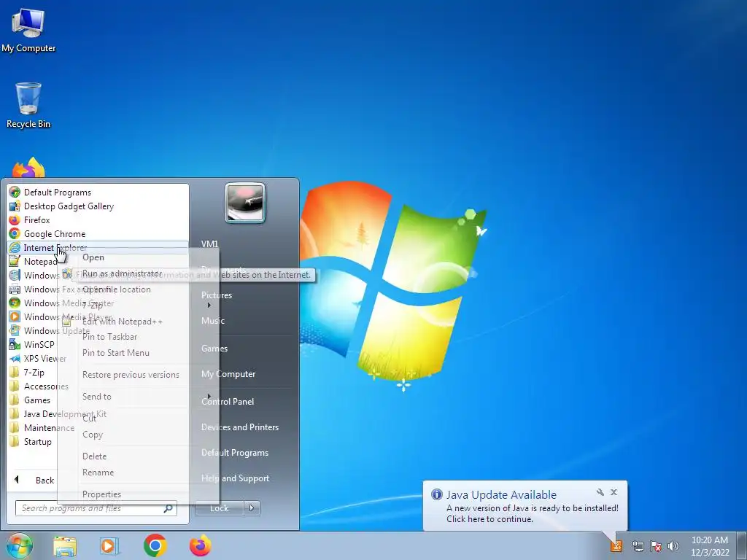Screen dimensions: 747x560
Task: Close the Java Update Available balloon
Action: click(x=614, y=492)
